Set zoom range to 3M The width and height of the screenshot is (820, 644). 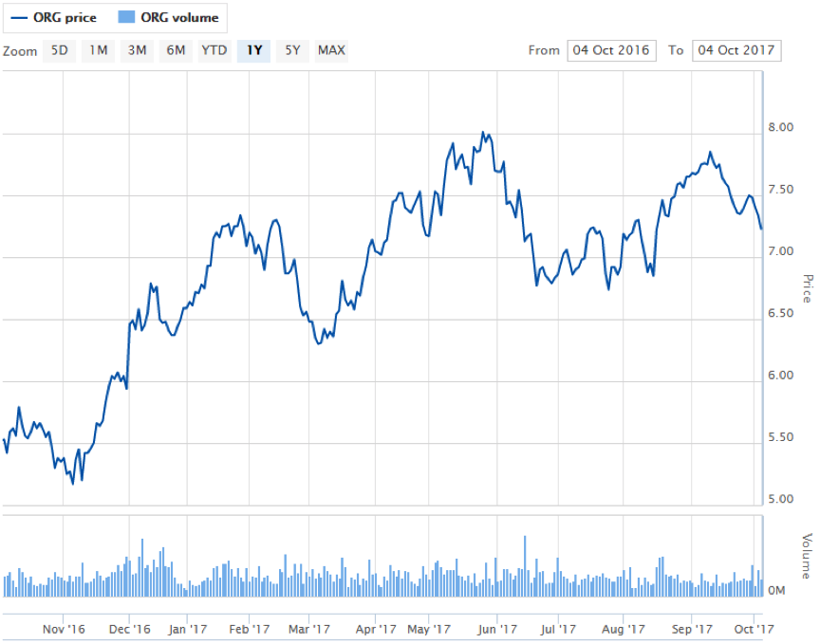click(x=137, y=50)
